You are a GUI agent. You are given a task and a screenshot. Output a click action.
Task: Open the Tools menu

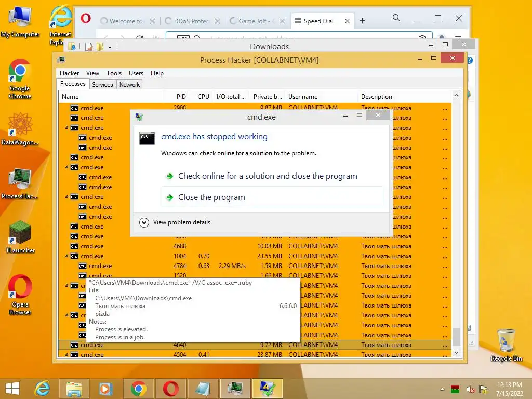pos(114,73)
